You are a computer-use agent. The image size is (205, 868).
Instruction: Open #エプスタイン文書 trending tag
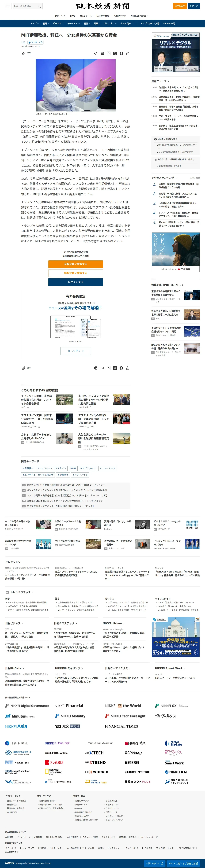pos(150,24)
